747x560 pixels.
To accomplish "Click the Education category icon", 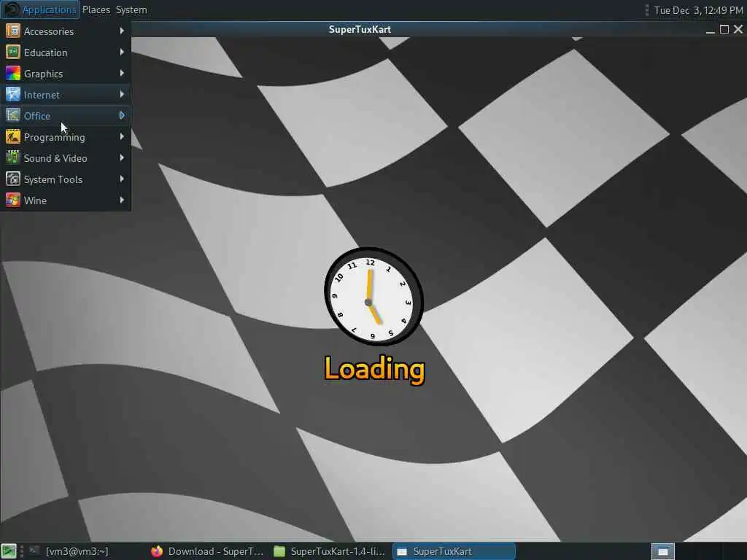I will (x=13, y=52).
